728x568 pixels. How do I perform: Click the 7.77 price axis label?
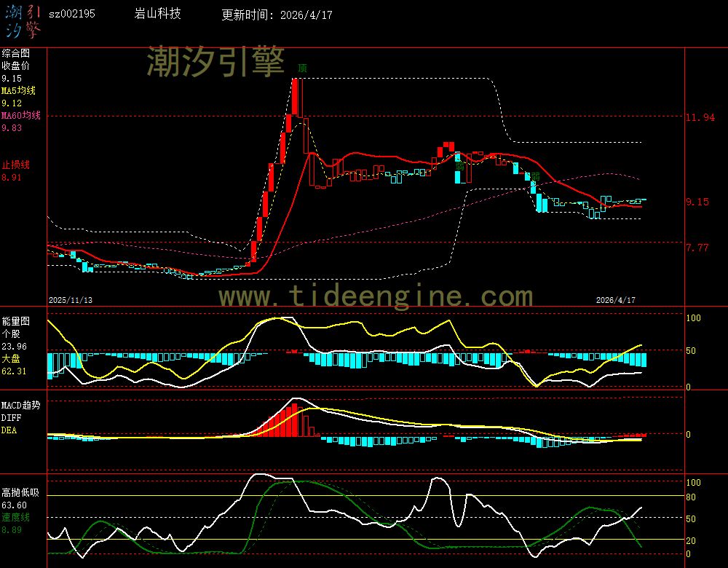coord(697,248)
